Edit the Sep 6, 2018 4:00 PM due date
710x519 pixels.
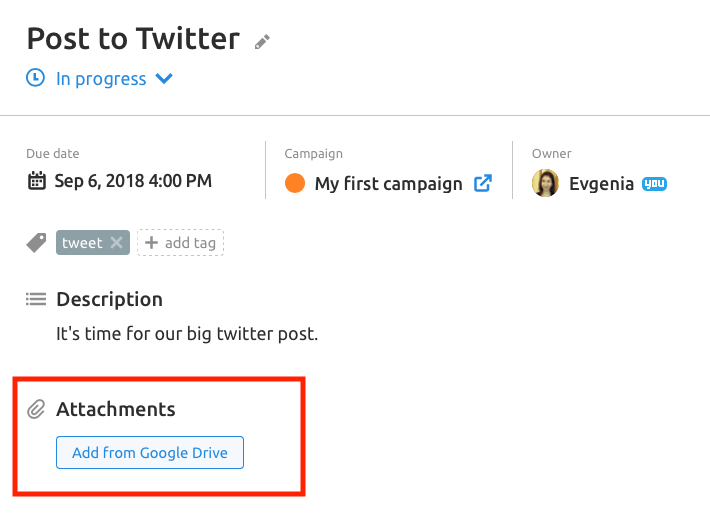point(133,181)
